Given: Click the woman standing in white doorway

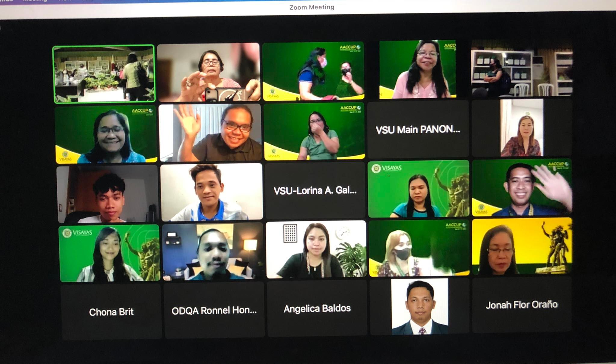Looking at the screenshot, I should 522,128.
